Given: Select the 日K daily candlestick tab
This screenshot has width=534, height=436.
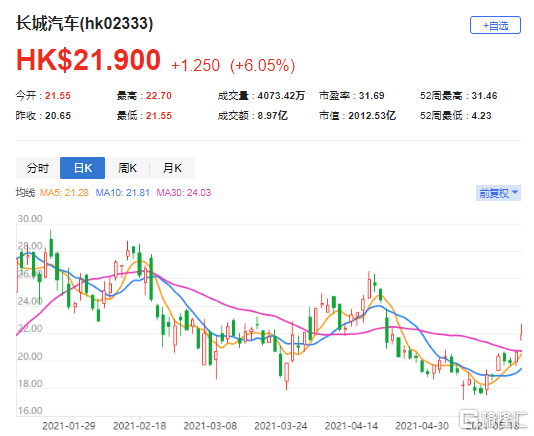Looking at the screenshot, I should click(82, 168).
